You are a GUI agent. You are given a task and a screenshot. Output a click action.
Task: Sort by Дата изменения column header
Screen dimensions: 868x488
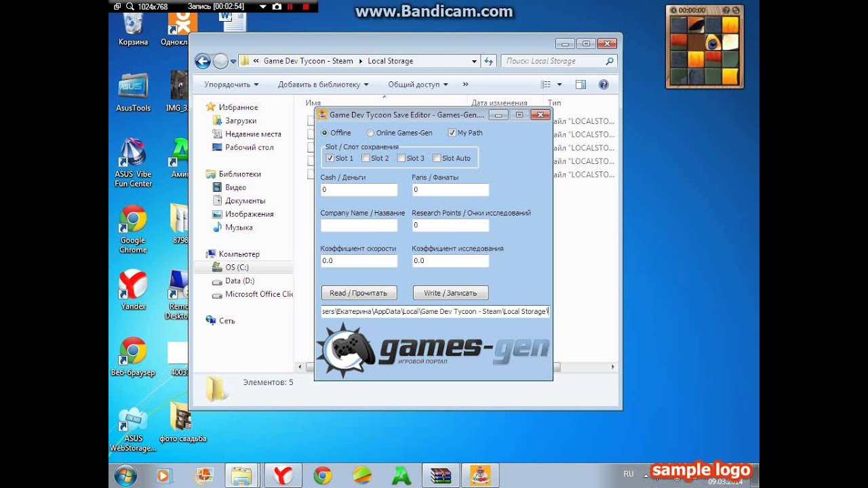tap(500, 103)
